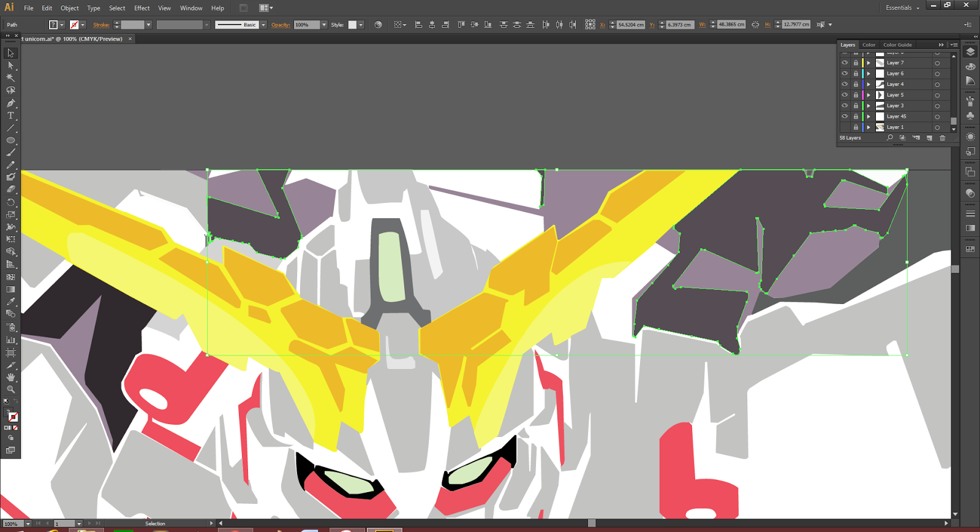This screenshot has width=980, height=532.
Task: Pick the Eyedropper tool
Action: 10,302
